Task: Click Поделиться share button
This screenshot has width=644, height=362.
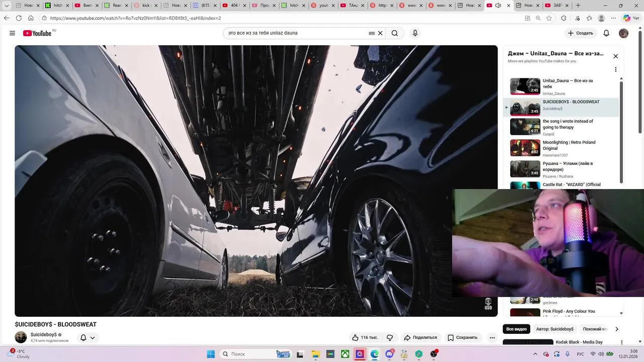Action: (x=421, y=337)
